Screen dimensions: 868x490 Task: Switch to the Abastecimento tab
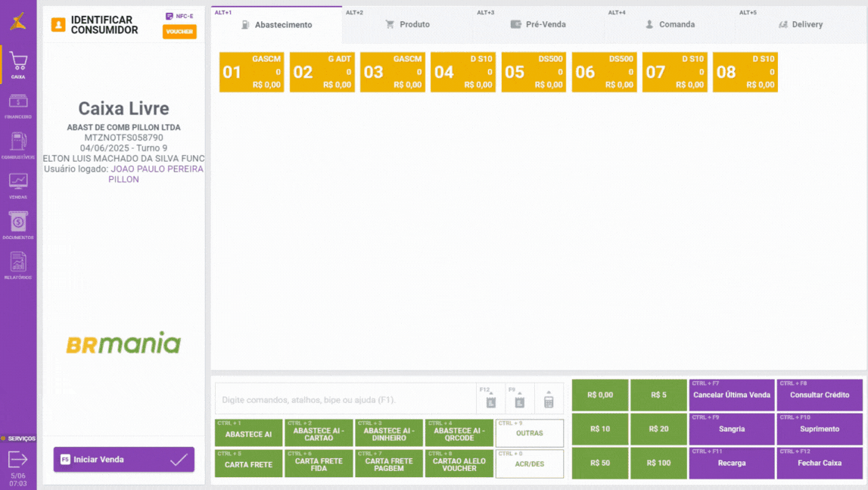276,25
